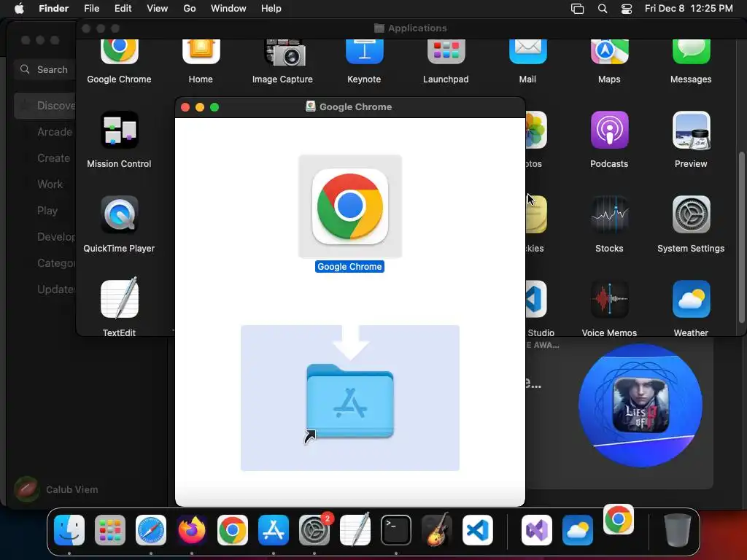Open View menu in menu bar
Image resolution: width=747 pixels, height=560 pixels.
pos(158,9)
